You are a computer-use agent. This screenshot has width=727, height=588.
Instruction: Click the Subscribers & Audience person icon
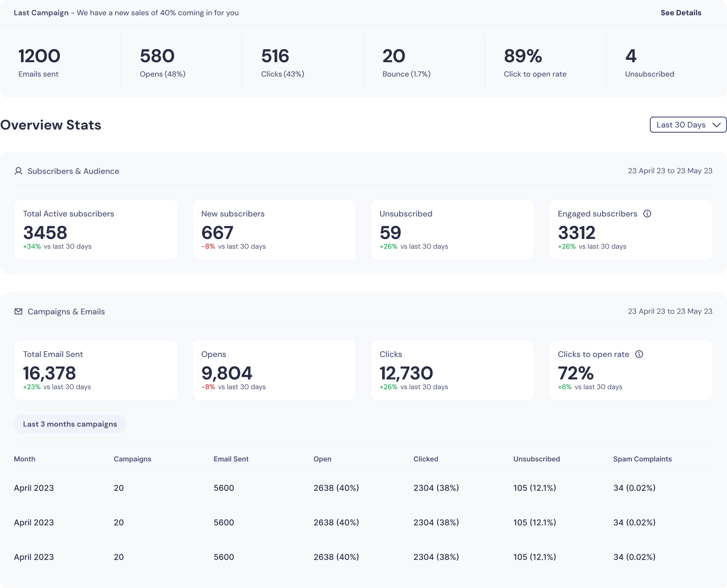18,171
